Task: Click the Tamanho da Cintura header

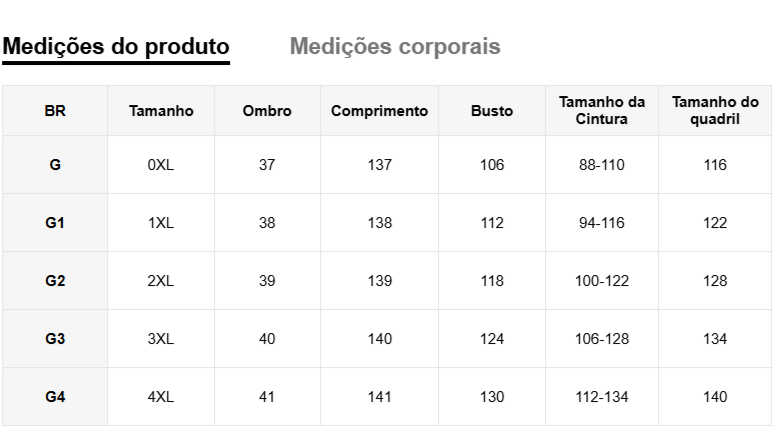Action: (601, 111)
